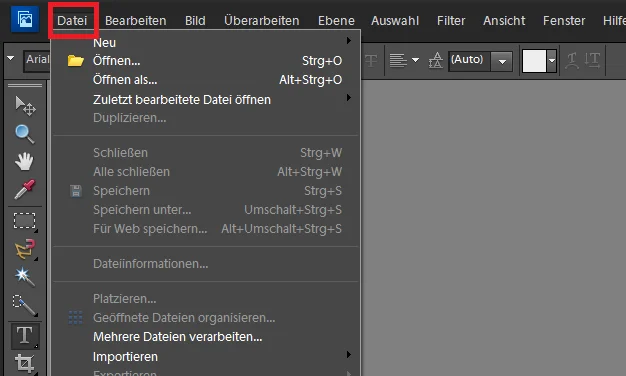The height and width of the screenshot is (376, 626).
Task: Click the leading (line spacing) icon
Action: [436, 61]
